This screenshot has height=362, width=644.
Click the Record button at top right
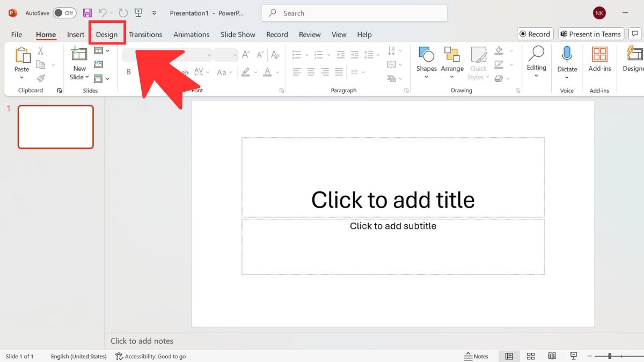[535, 34]
